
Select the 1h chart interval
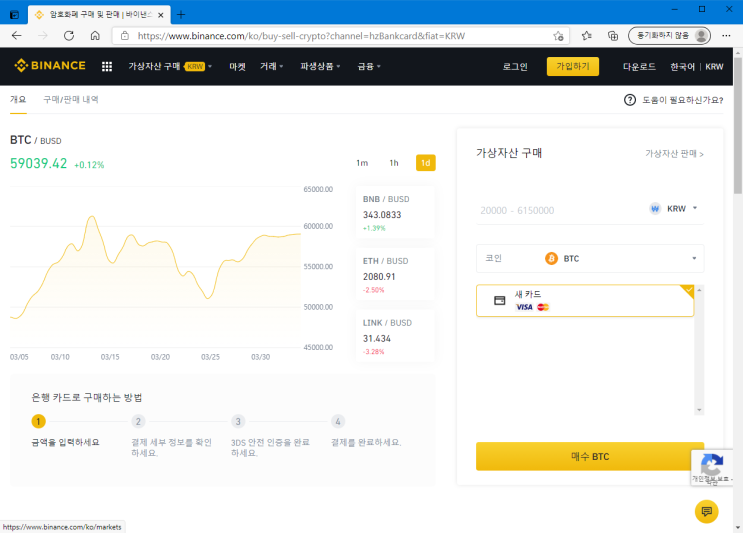[x=394, y=163]
